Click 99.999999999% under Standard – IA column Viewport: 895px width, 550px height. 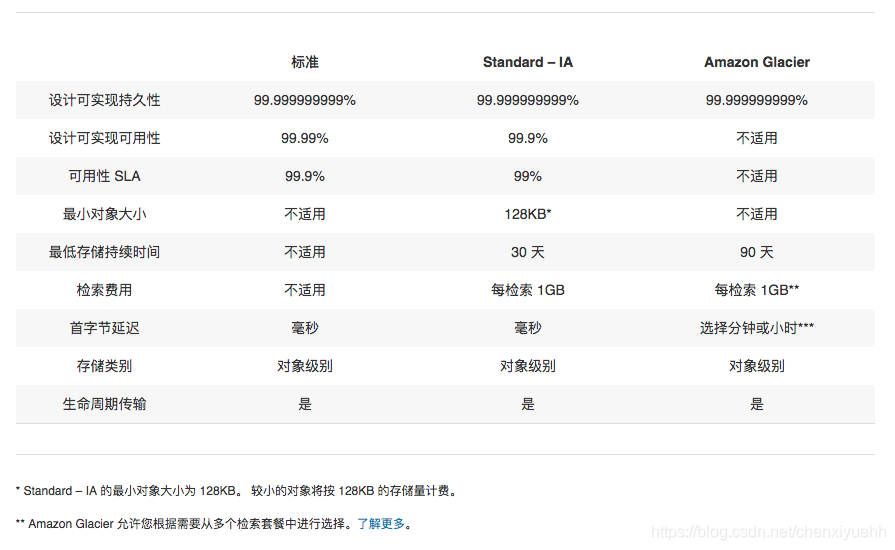[527, 100]
